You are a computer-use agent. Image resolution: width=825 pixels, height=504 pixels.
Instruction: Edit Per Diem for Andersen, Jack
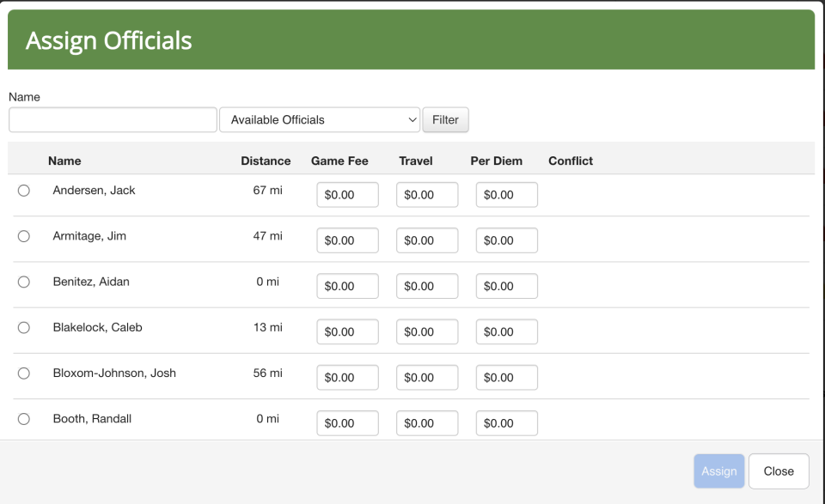[x=507, y=195]
